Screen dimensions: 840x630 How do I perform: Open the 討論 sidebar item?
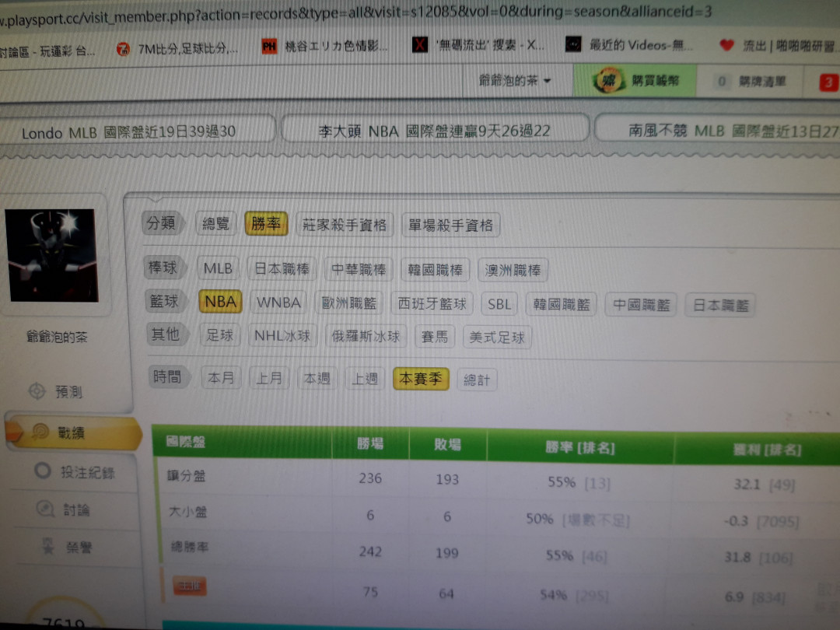(76, 509)
